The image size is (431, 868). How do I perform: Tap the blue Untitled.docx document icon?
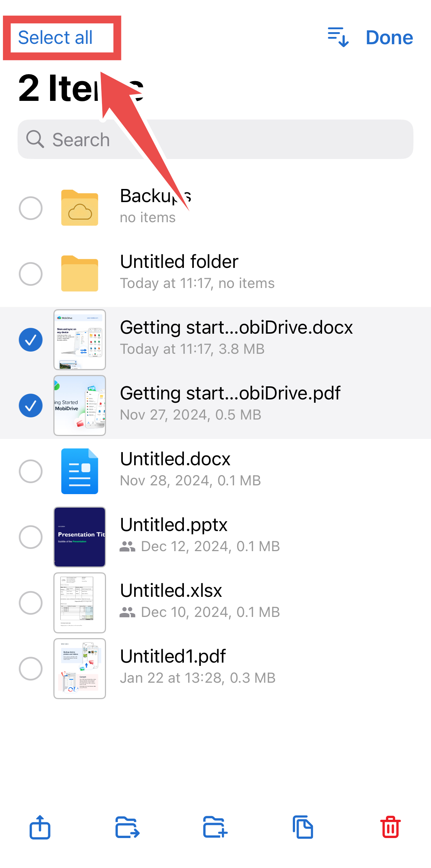[80, 471]
